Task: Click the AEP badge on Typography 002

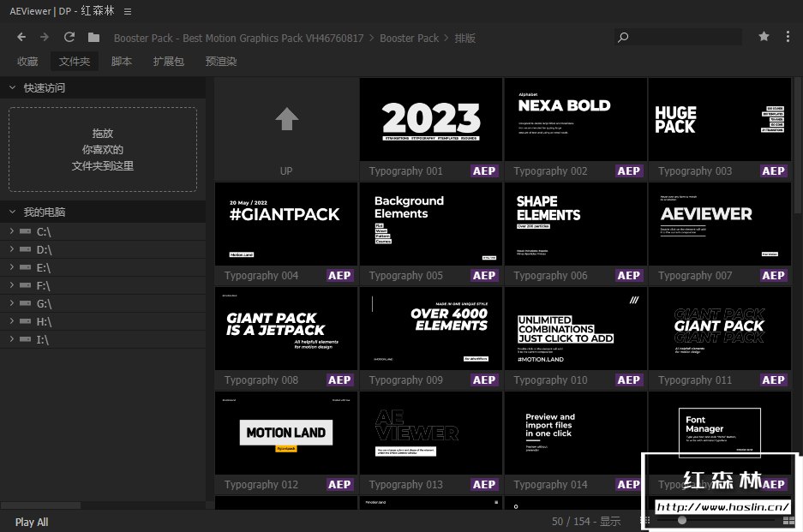Action: [628, 171]
